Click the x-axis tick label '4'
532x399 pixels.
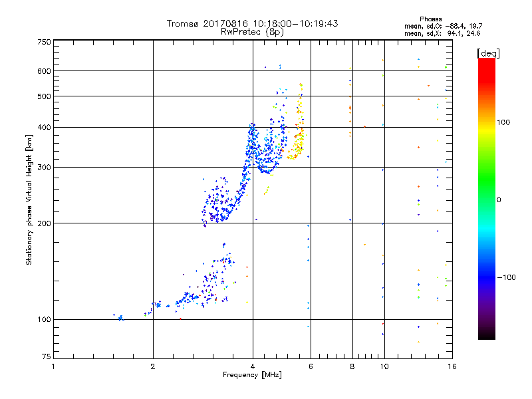tap(253, 366)
